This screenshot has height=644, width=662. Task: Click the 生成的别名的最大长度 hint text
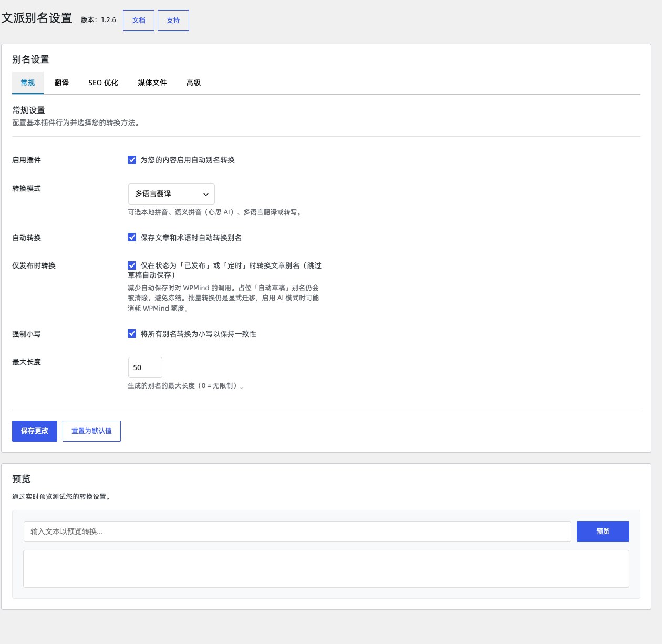tap(187, 386)
